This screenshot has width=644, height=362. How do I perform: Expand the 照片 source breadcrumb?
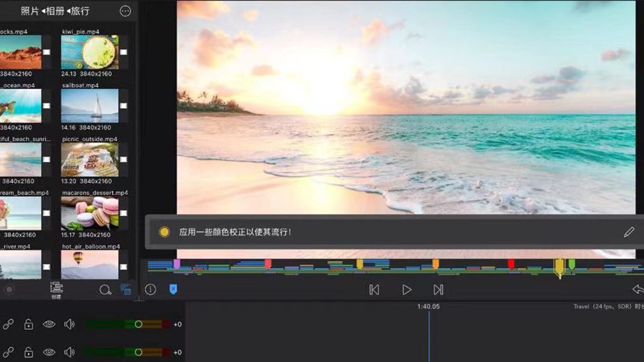tap(30, 11)
